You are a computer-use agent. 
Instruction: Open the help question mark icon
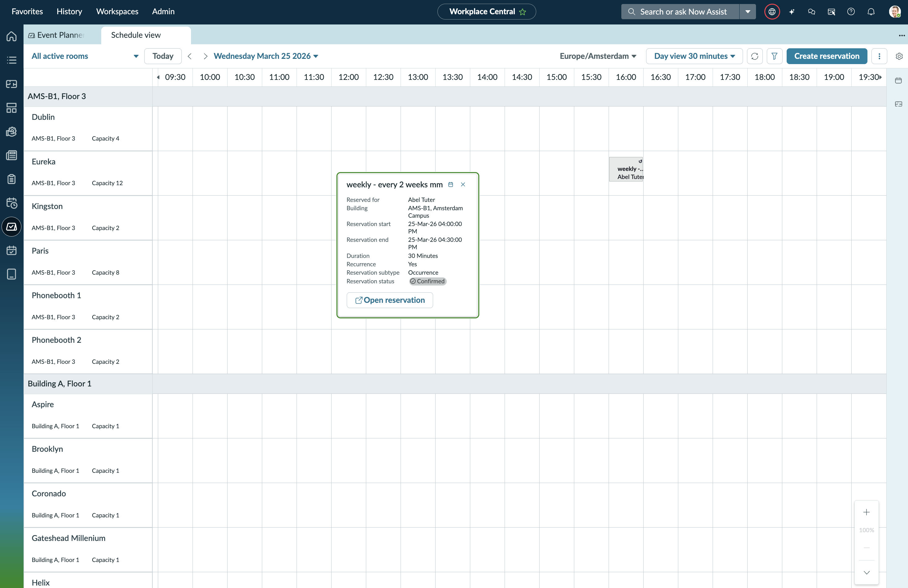coord(851,12)
